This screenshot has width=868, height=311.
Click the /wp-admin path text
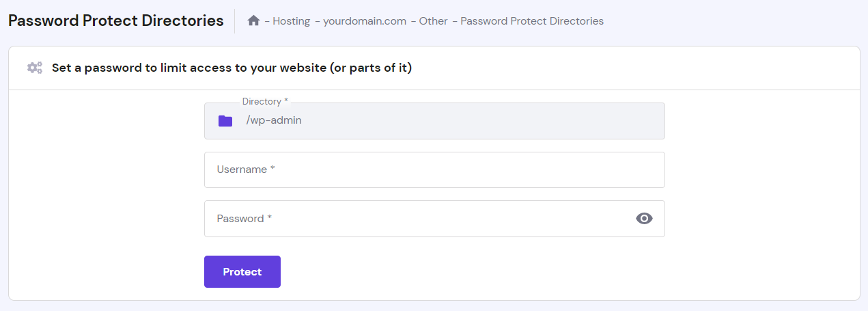click(274, 120)
